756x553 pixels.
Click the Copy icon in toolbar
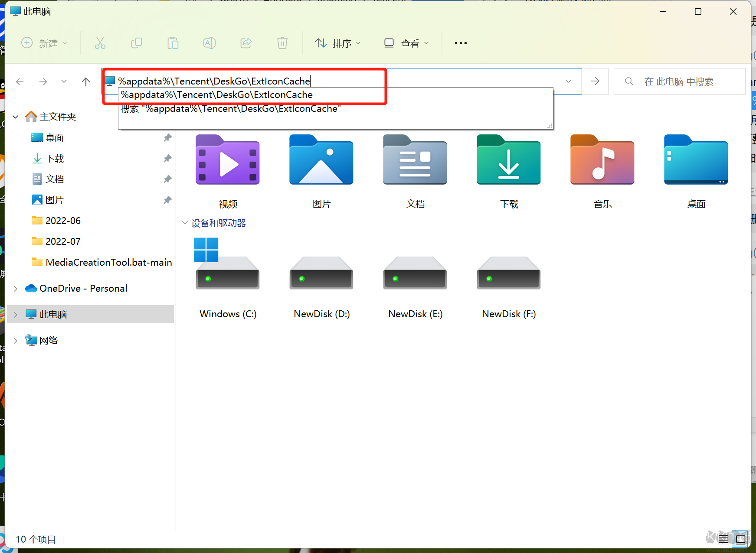click(137, 43)
